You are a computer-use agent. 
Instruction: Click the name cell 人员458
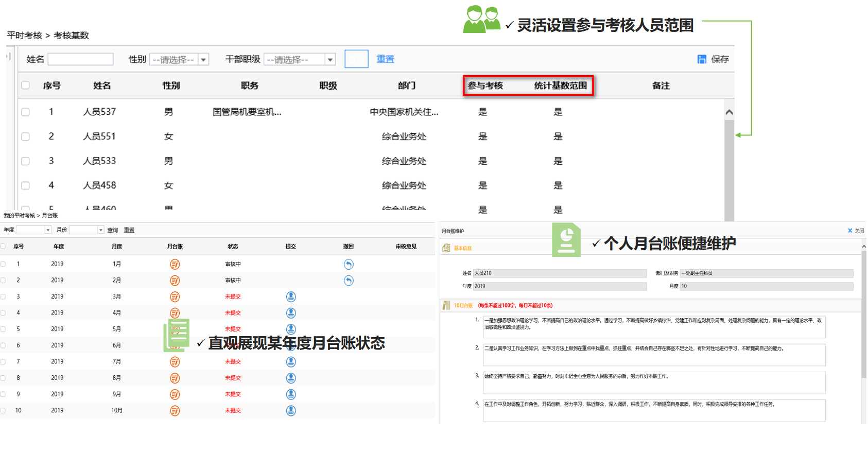coord(99,185)
